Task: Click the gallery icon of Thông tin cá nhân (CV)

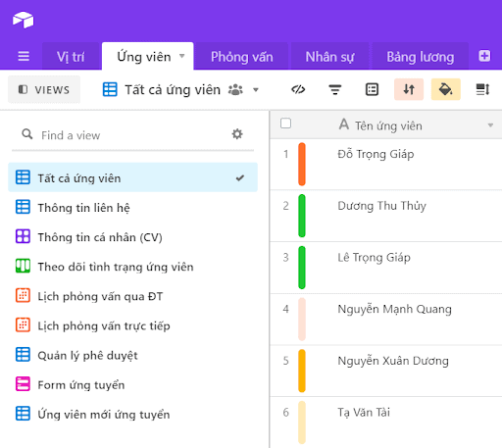Action: (23, 236)
